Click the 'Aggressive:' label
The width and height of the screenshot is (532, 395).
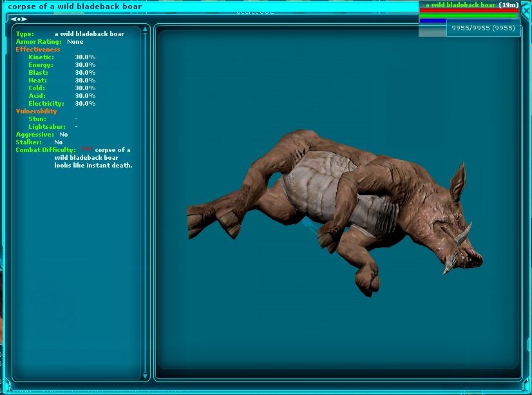(x=35, y=135)
